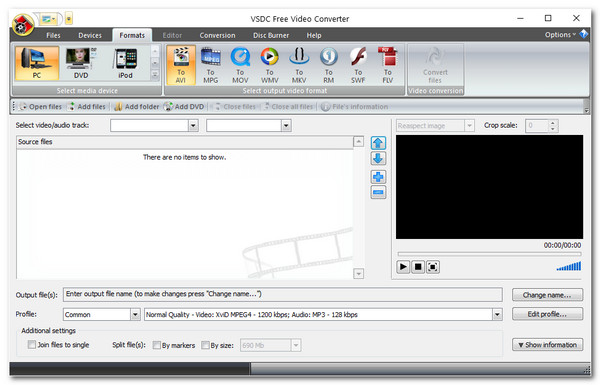
Task: Expand the first video/audio track dropdown
Action: 193,126
